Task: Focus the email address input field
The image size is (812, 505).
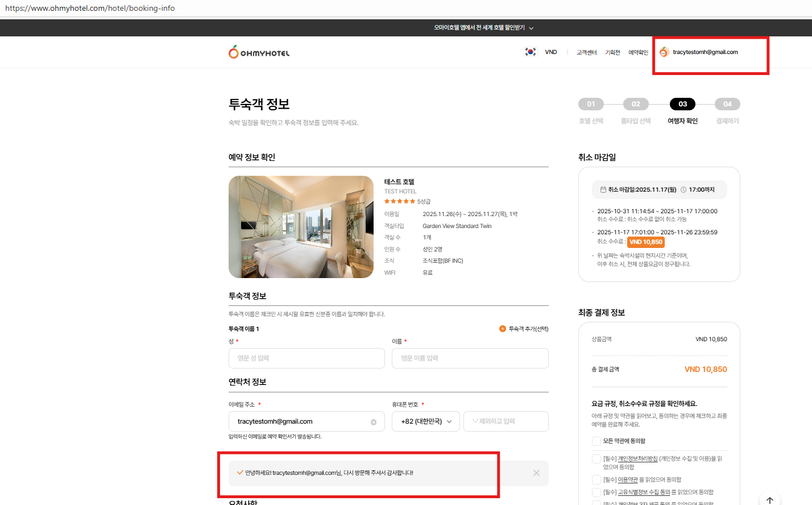Action: pyautogui.click(x=306, y=421)
